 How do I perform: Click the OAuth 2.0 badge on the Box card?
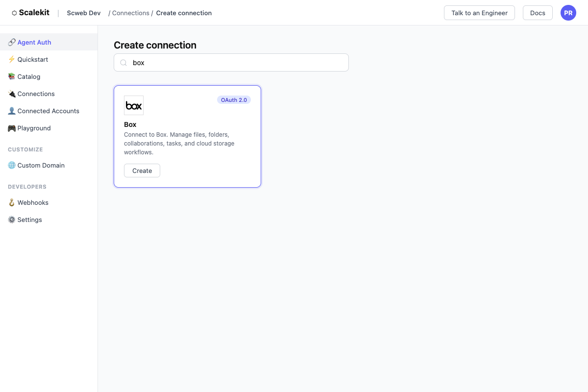coord(234,99)
